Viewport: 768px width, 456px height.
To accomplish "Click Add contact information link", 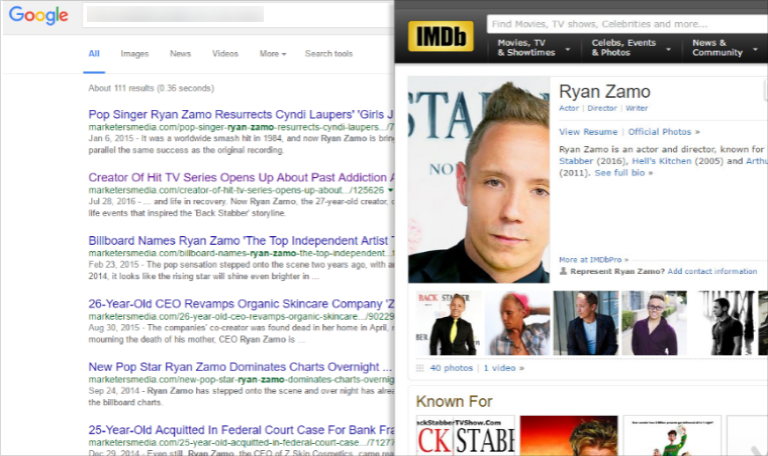I will pos(712,271).
